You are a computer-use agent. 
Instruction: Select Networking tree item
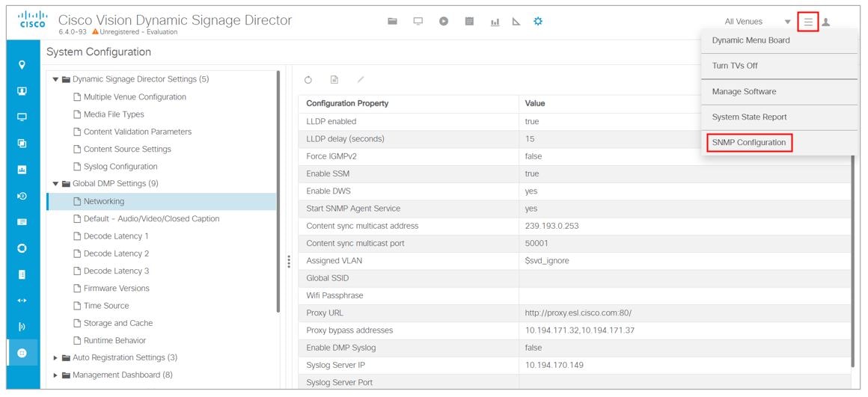(162, 201)
